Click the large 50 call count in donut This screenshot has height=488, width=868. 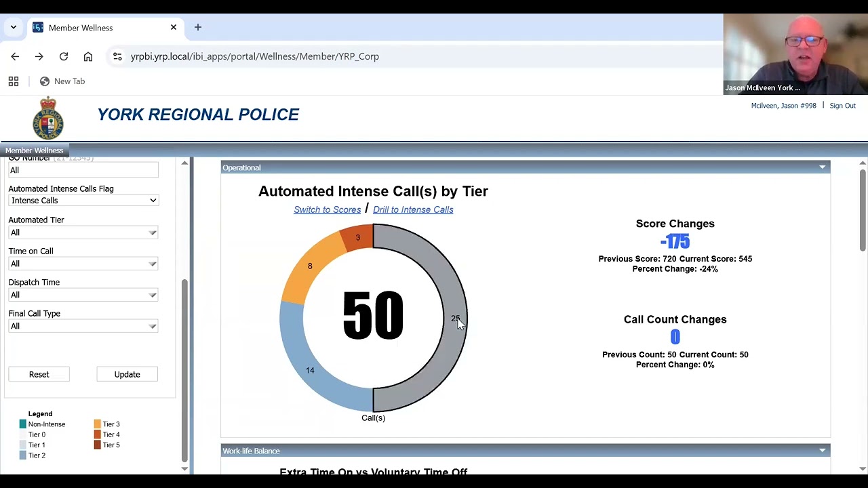[x=373, y=315]
